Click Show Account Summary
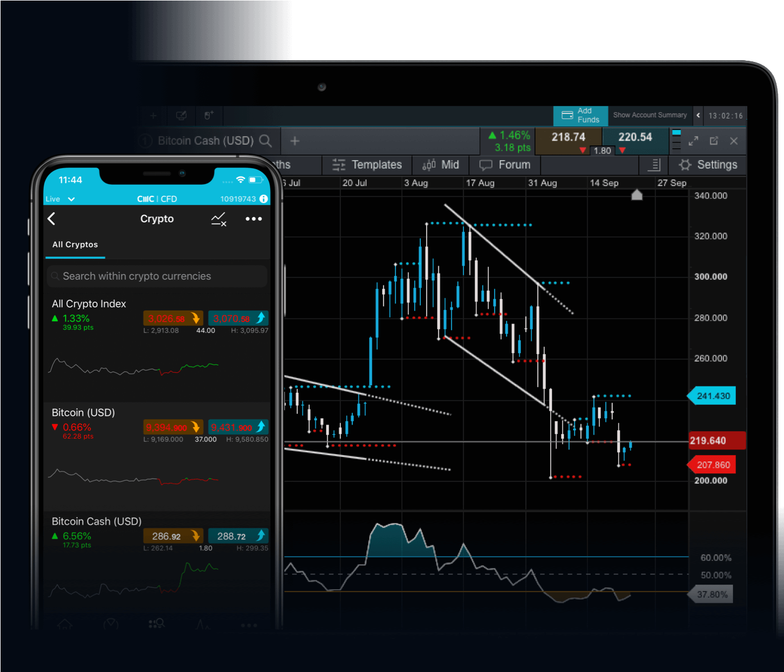Screen dimensions: 784x672 [x=650, y=115]
